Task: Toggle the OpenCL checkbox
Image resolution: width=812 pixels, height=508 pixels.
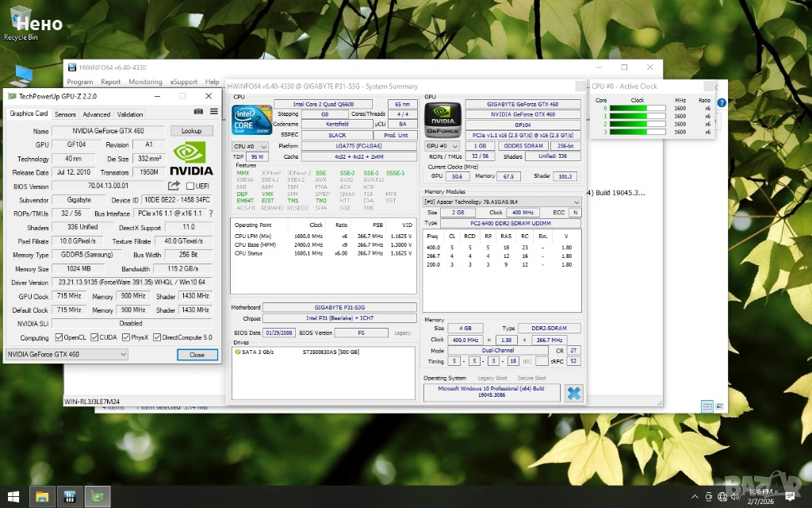Action: (x=59, y=337)
